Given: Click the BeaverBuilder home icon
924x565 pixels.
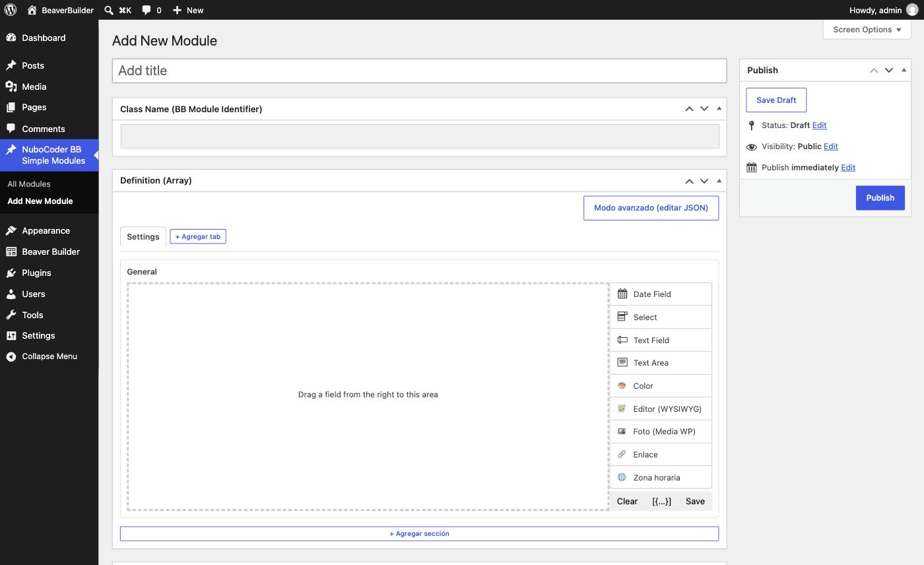Looking at the screenshot, I should (32, 10).
